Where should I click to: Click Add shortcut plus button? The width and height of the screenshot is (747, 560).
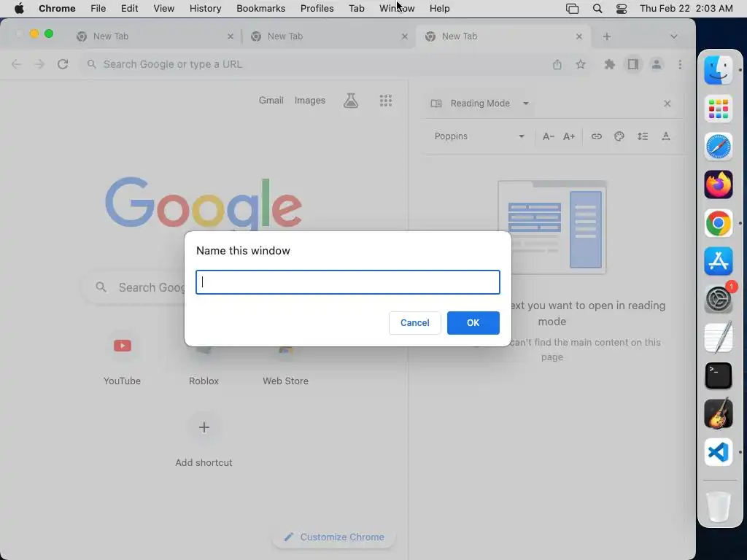pos(204,427)
